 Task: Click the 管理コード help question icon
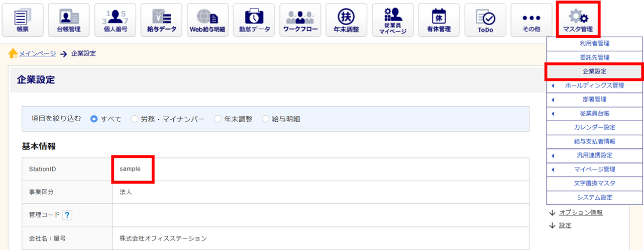67,215
